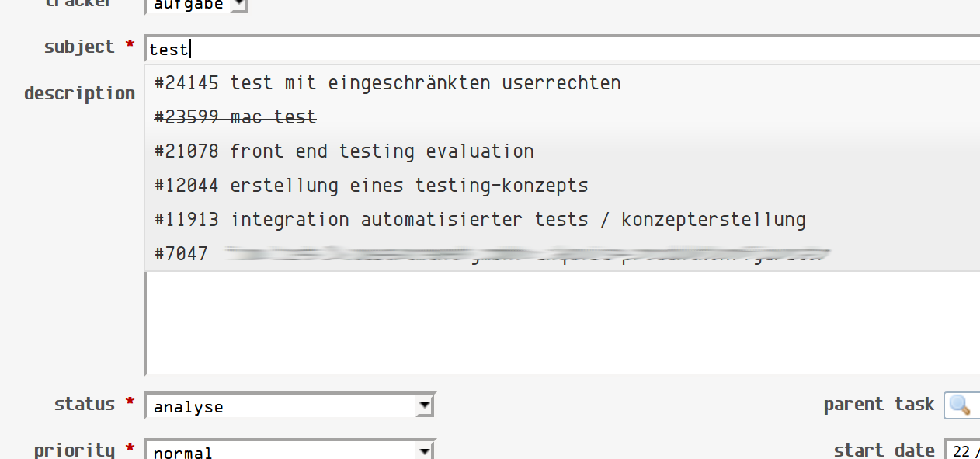The image size is (980, 459).
Task: Pick suggestion #21078 front end testing evaluation
Action: click(x=562, y=151)
